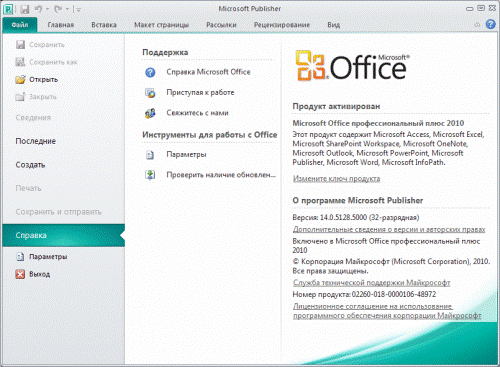The height and width of the screenshot is (367, 500).
Task: Click Параметры icon under Инструменты для работы
Action: click(150, 155)
